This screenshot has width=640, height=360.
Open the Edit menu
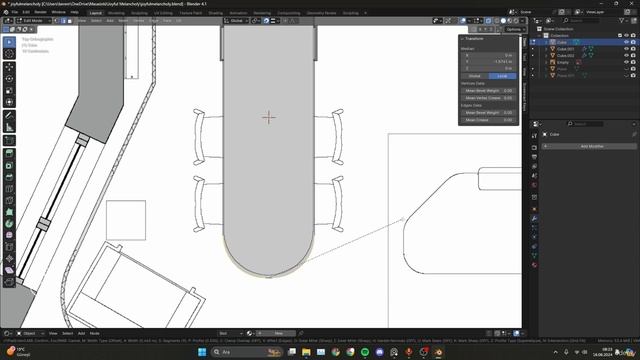coord(26,12)
